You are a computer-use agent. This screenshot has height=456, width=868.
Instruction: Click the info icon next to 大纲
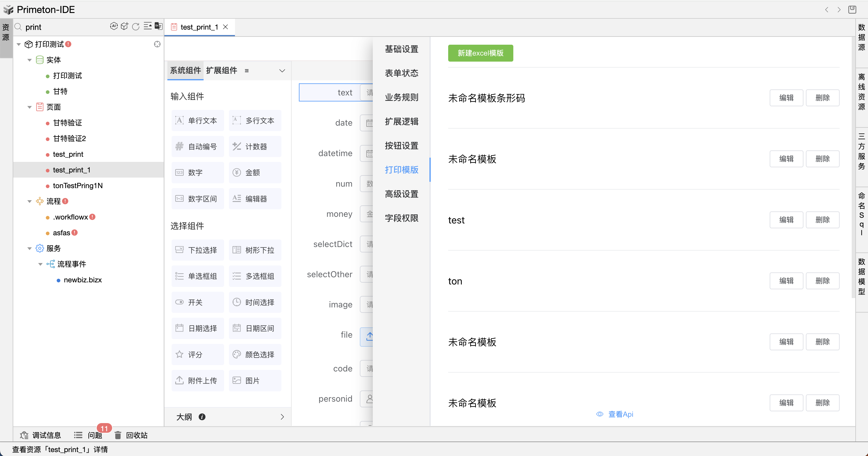pos(202,417)
